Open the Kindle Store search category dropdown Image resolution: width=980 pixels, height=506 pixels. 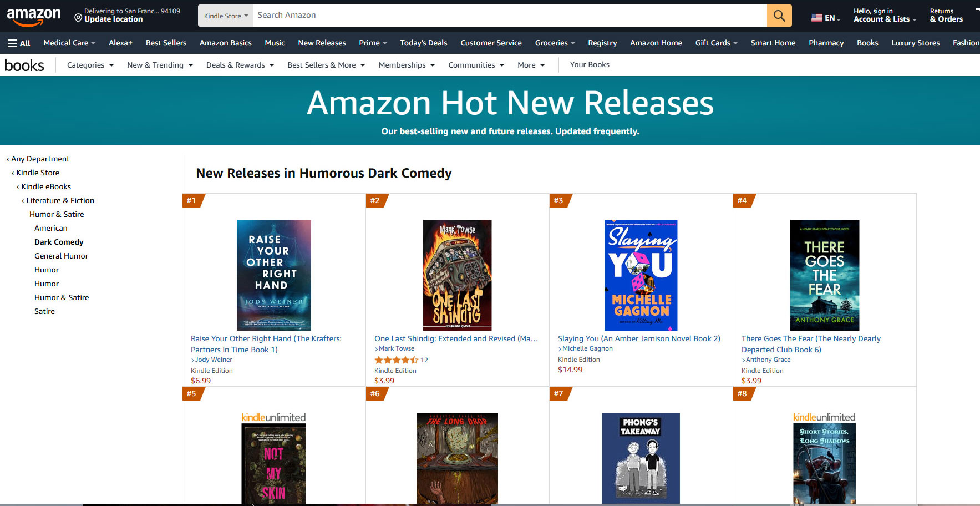coord(225,16)
